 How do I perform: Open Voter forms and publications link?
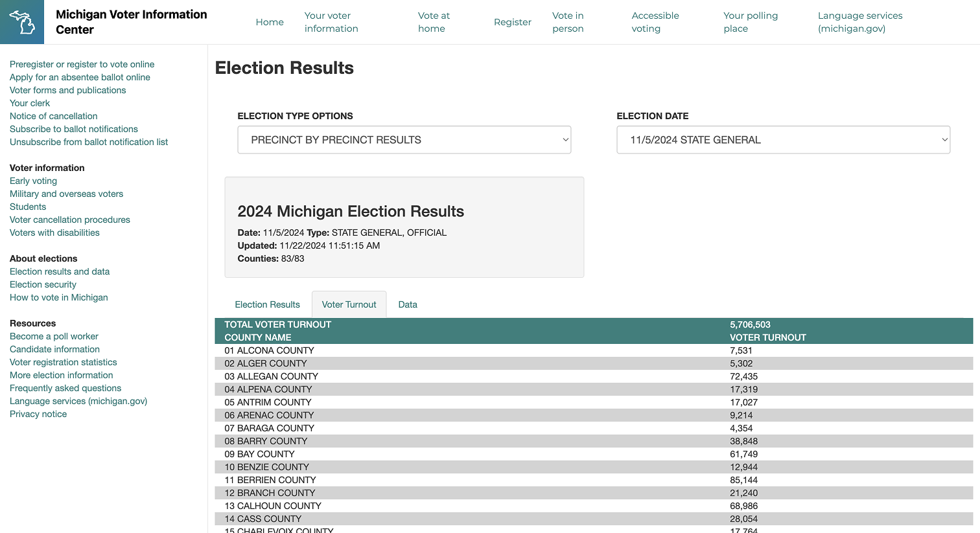[67, 90]
